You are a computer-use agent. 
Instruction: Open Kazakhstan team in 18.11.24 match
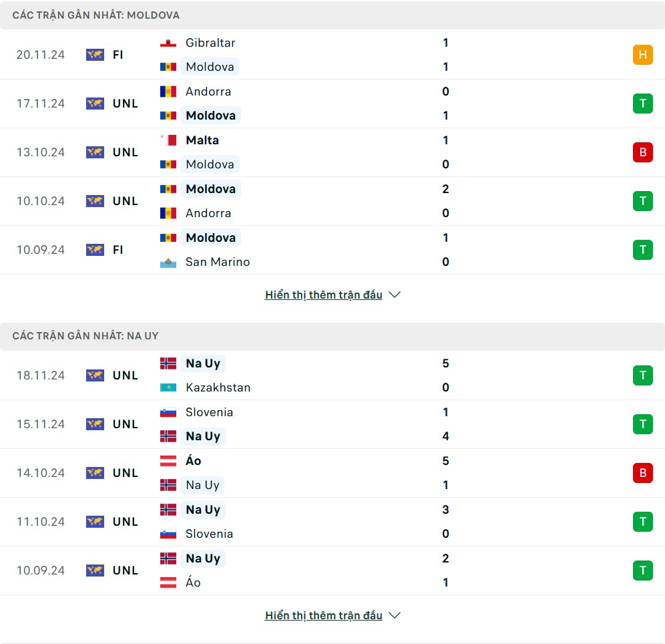click(x=218, y=387)
